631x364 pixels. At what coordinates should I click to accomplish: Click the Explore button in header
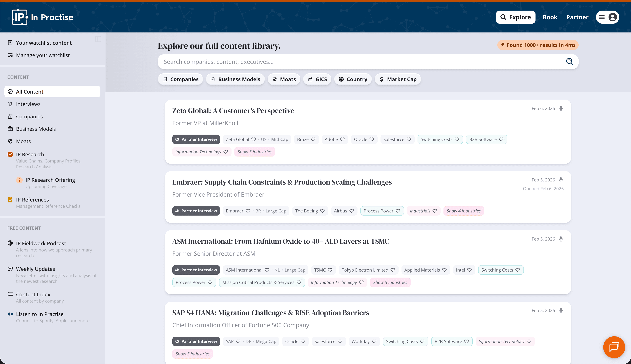(515, 17)
